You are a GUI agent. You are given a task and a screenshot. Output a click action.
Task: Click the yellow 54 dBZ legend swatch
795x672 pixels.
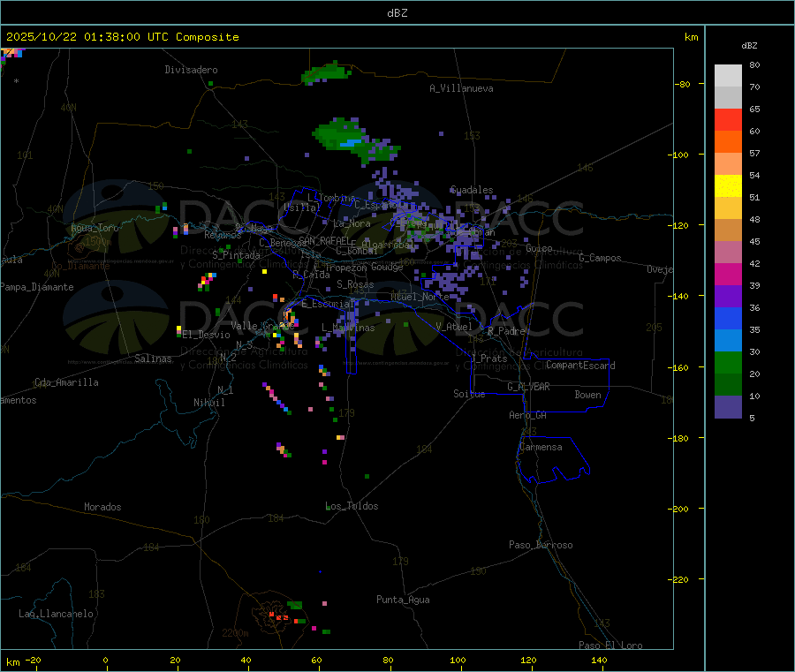[728, 186]
